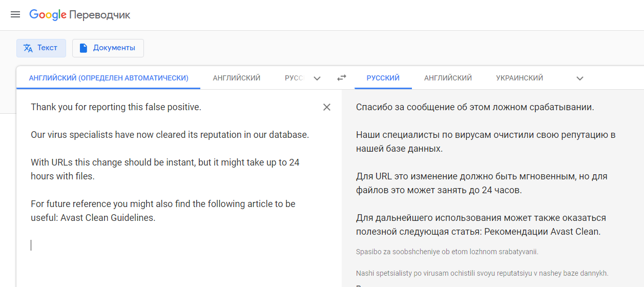Open the hamburger main menu
The height and width of the screenshot is (287, 644).
[x=15, y=14]
